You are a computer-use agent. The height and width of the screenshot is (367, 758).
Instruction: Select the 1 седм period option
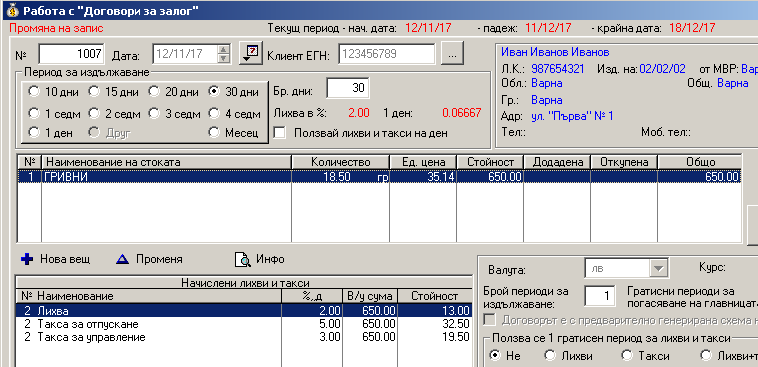tap(34, 114)
